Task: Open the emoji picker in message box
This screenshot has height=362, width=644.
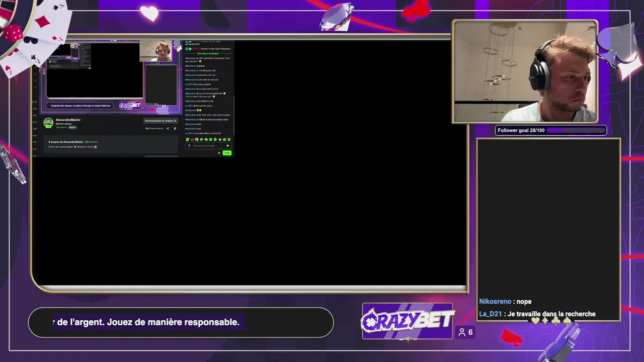Action: point(227,146)
